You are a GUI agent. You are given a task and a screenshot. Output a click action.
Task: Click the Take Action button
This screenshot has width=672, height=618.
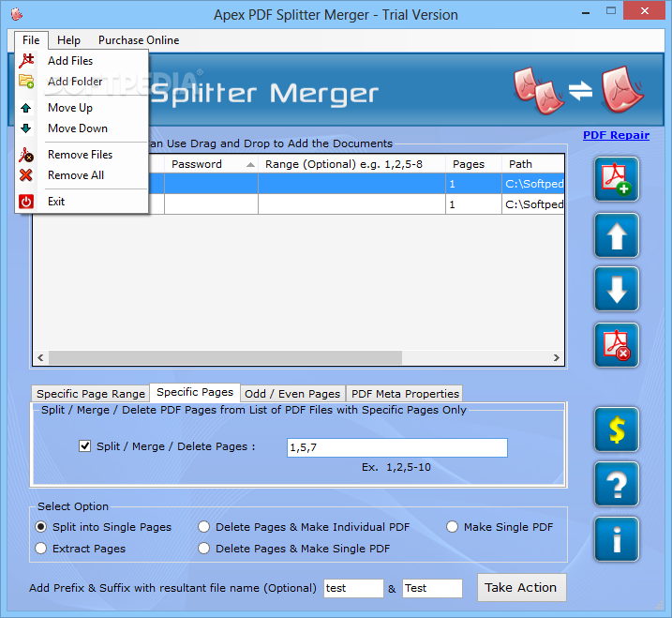point(521,587)
